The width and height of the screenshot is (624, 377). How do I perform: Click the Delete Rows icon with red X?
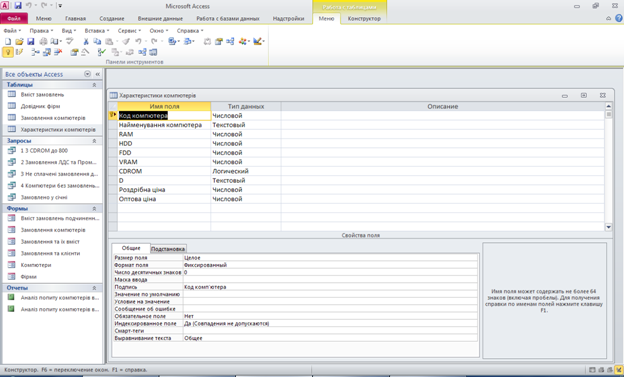[x=58, y=52]
